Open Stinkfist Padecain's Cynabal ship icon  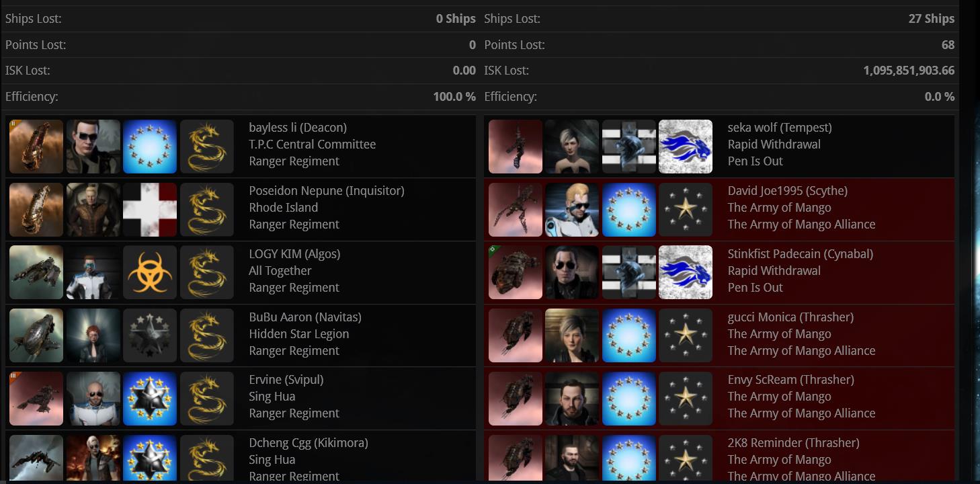tap(516, 272)
